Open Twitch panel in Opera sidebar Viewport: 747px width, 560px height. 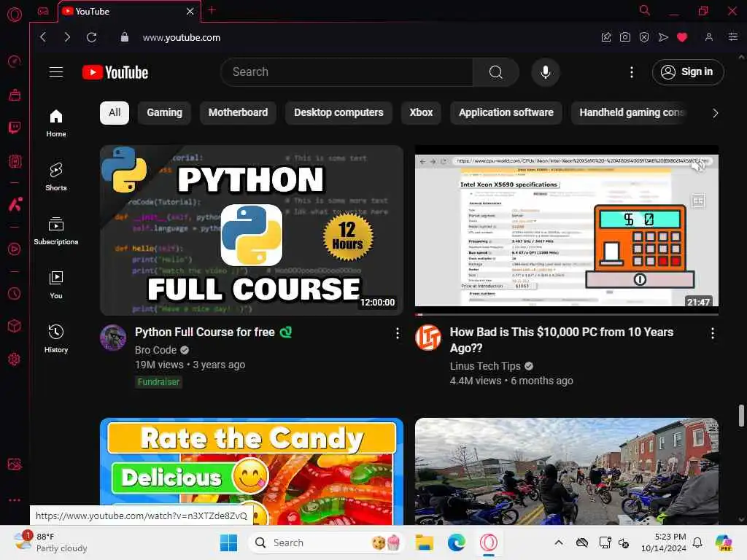point(15,128)
